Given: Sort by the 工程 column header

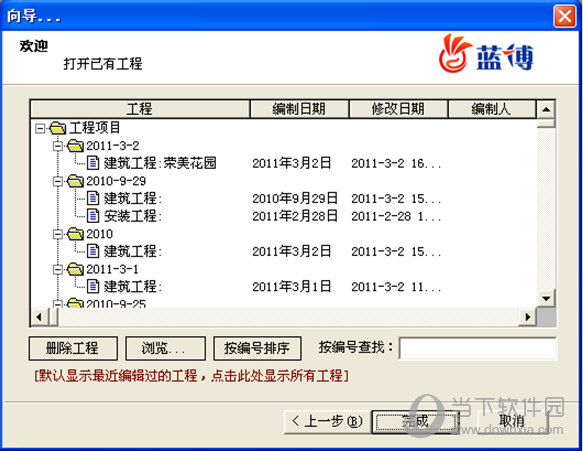Looking at the screenshot, I should pyautogui.click(x=140, y=109).
